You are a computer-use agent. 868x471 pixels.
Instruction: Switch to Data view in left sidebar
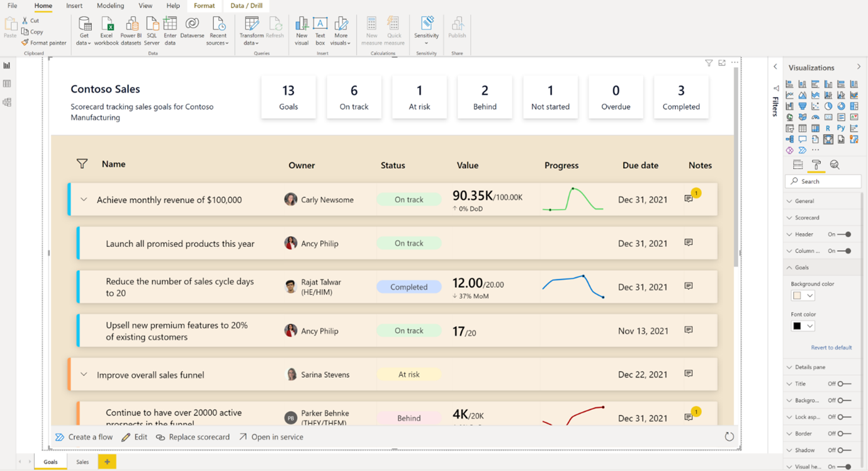pos(7,84)
